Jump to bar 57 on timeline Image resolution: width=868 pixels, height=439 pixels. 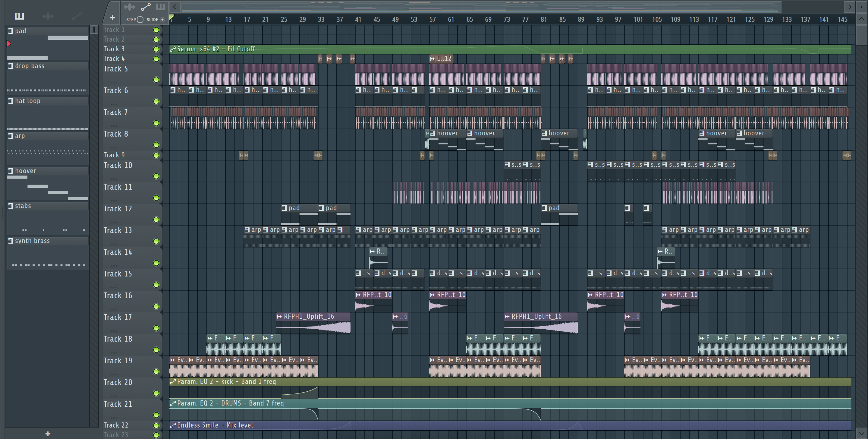[432, 20]
